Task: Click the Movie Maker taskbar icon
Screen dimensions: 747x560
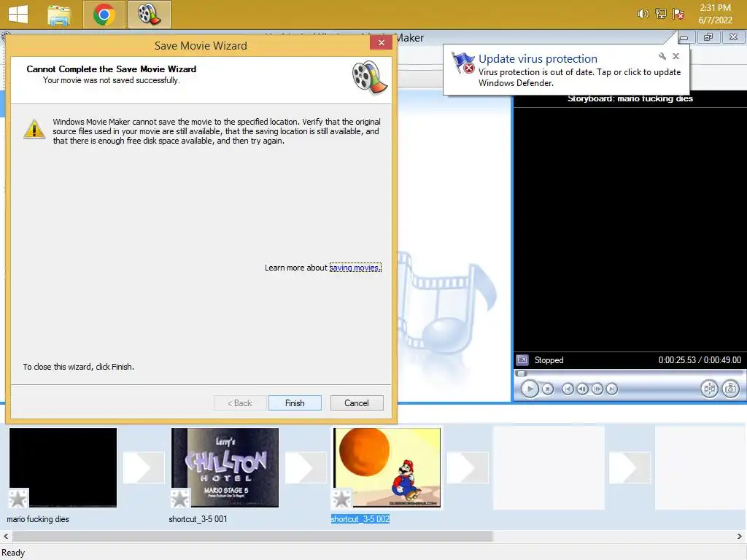Action: pyautogui.click(x=150, y=15)
